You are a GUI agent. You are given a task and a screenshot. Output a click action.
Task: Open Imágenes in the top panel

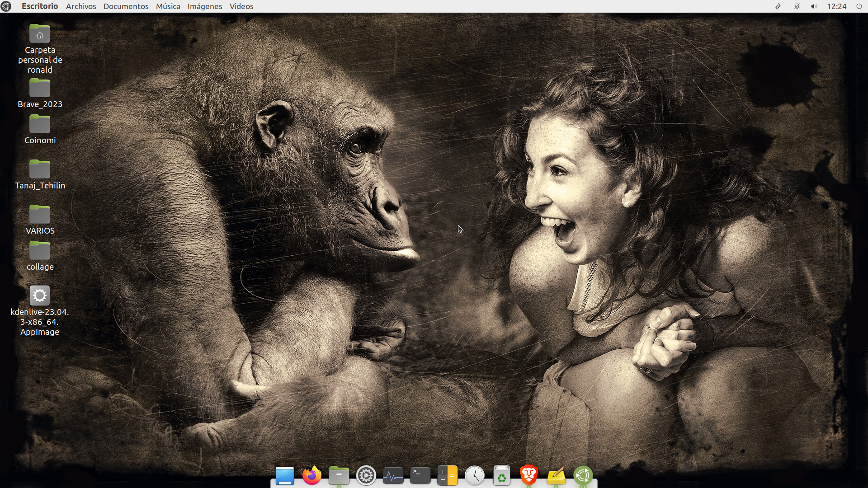pos(205,6)
